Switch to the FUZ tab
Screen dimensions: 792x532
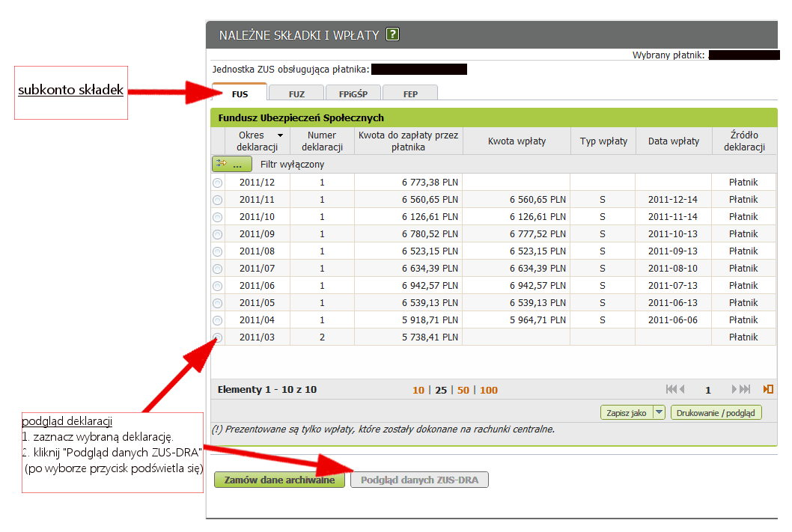pyautogui.click(x=296, y=94)
